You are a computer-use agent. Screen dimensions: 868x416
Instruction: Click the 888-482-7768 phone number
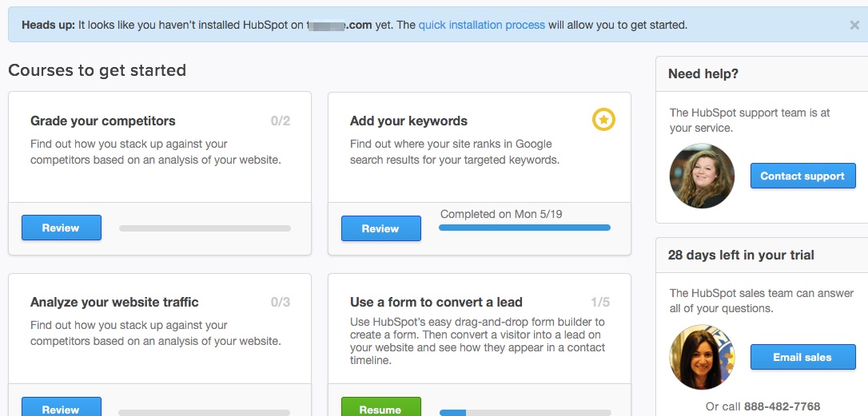click(x=782, y=406)
